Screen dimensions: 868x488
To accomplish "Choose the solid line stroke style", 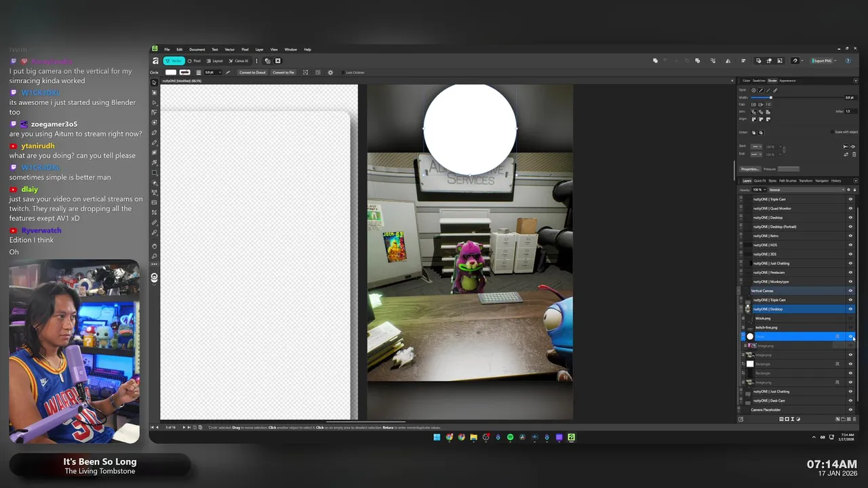I will (x=761, y=90).
